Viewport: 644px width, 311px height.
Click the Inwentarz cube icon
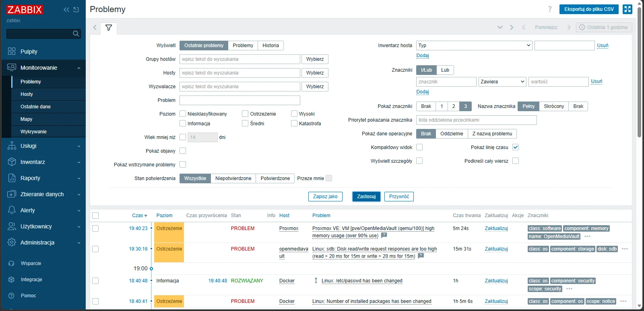click(12, 162)
